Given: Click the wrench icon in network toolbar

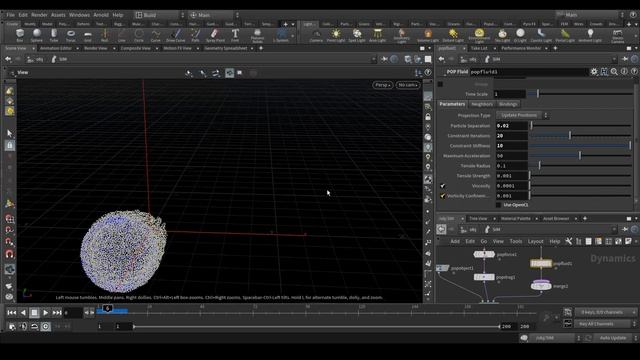Looking at the screenshot, I should pyautogui.click(x=569, y=241).
